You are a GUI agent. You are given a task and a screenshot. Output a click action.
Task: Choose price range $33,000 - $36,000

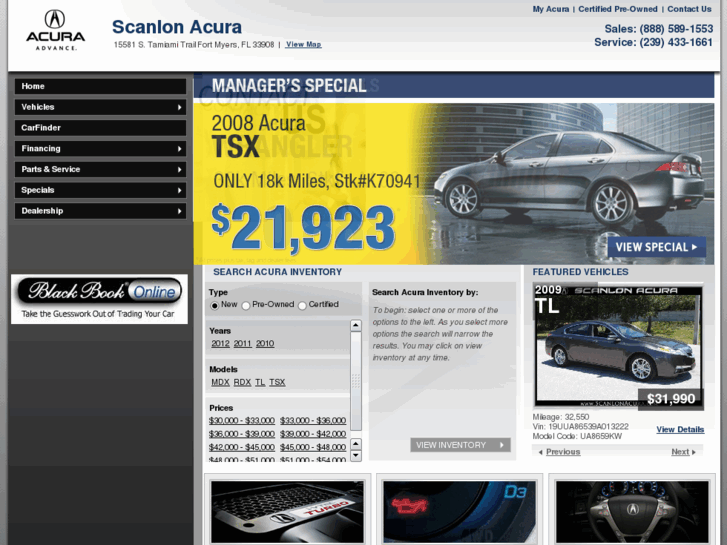coord(313,421)
